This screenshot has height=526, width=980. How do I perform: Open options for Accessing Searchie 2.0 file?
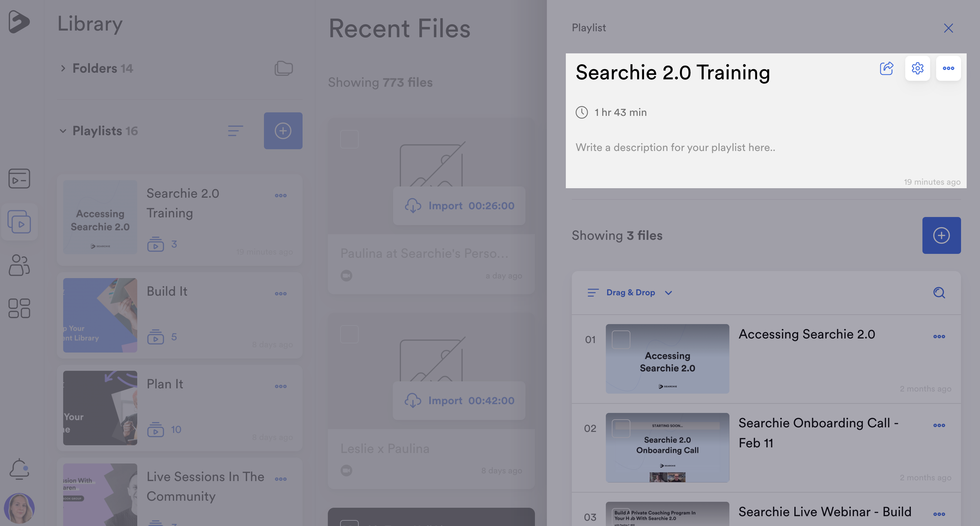tap(939, 336)
